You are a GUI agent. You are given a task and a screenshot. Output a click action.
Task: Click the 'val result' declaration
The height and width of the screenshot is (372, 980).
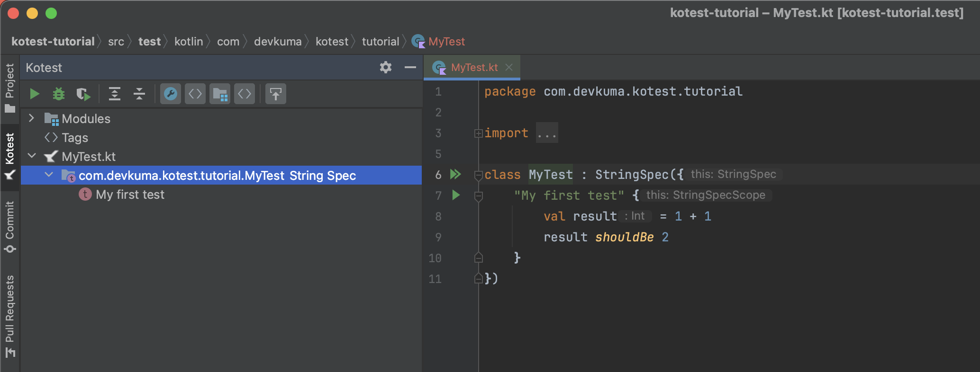580,216
